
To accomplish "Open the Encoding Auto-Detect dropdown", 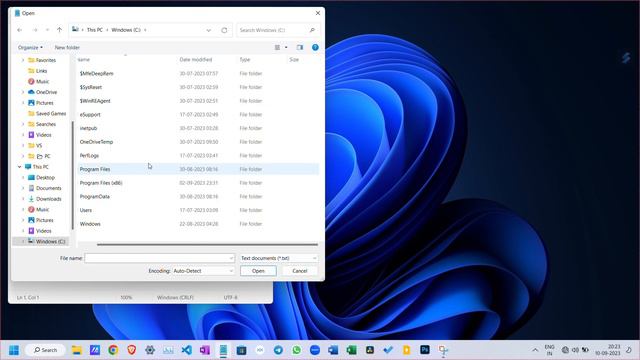I will coord(203,271).
